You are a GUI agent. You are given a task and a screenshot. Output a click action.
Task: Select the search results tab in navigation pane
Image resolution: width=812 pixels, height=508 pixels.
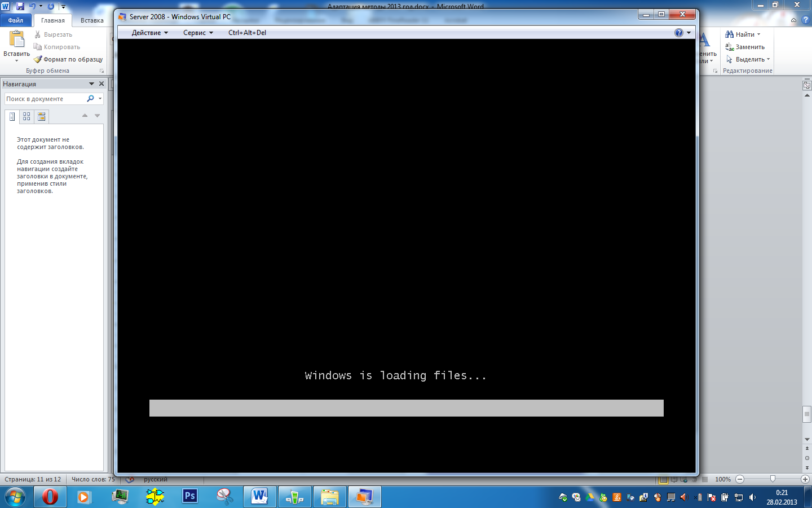[41, 117]
